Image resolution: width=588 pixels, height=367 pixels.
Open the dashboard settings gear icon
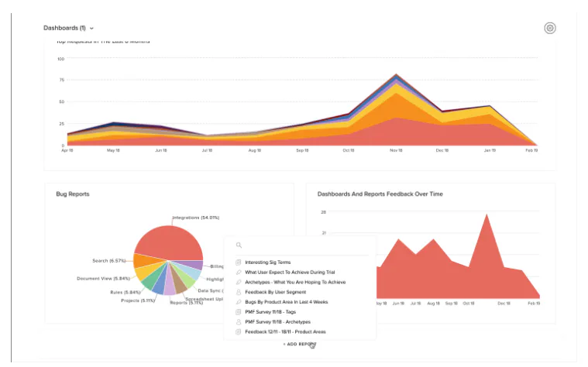pyautogui.click(x=550, y=28)
